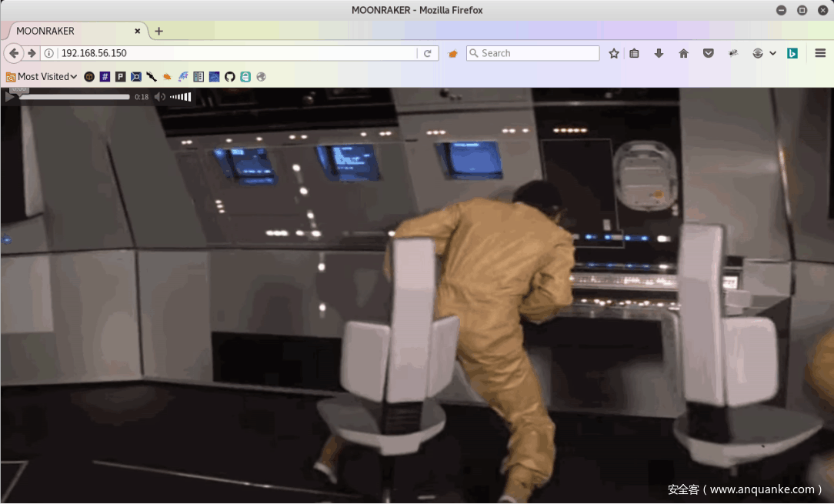Click the video progress seek bar
Viewport: 834px width, 504px height.
pyautogui.click(x=75, y=97)
